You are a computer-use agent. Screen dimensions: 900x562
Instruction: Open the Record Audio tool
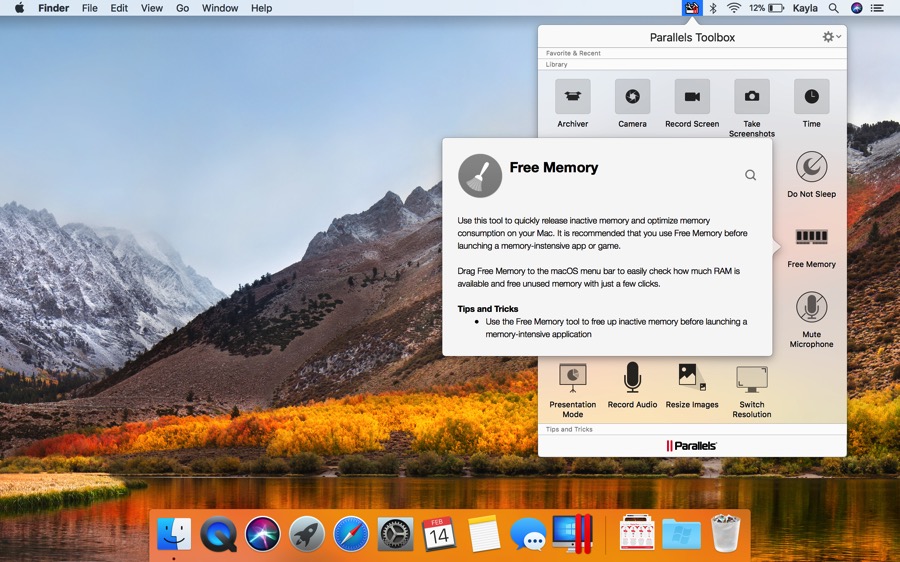632,378
